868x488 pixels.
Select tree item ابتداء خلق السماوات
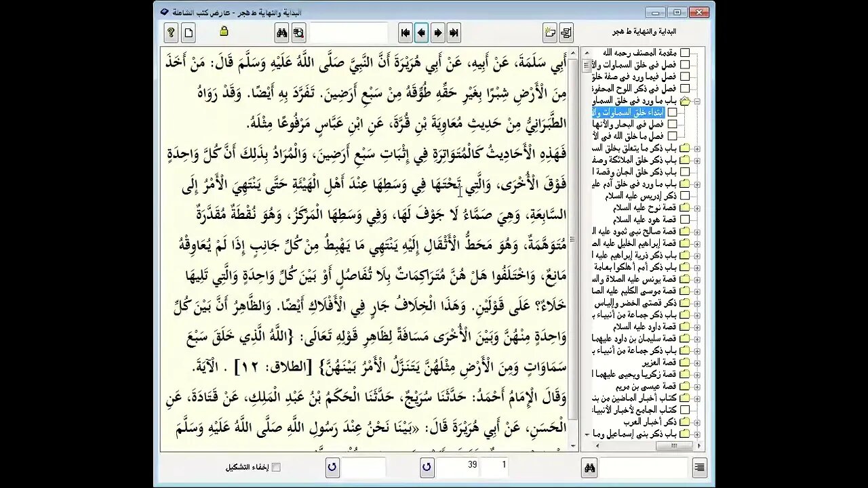(628, 113)
